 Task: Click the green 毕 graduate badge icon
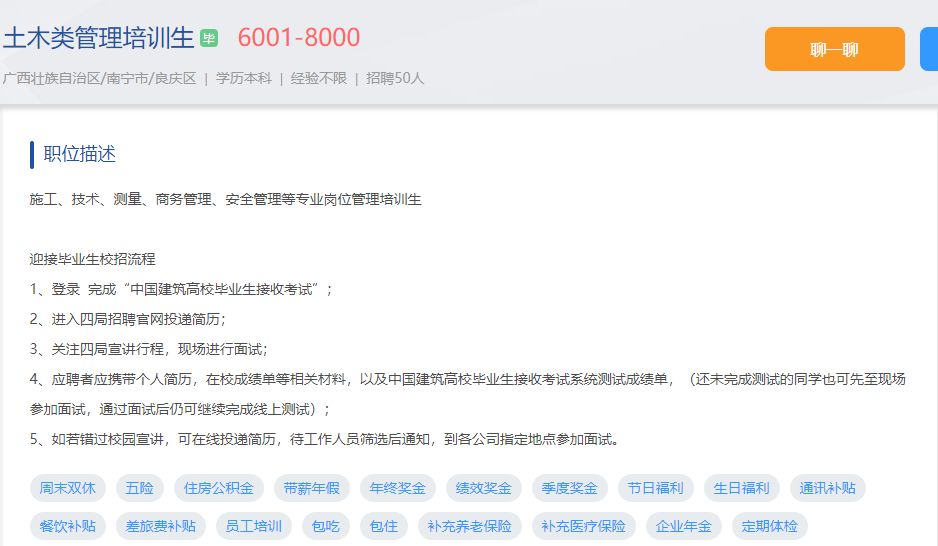[209, 38]
